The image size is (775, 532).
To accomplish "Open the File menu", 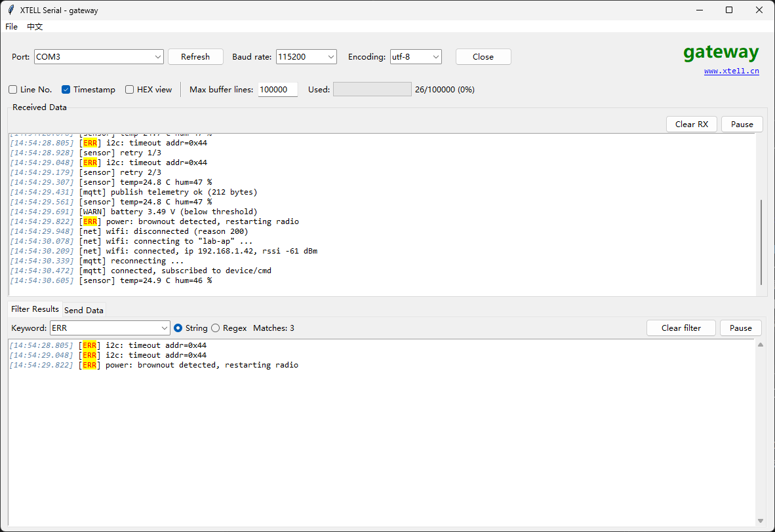I will (x=11, y=27).
